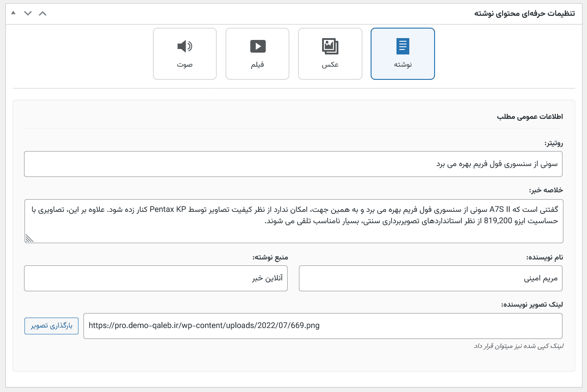Toggle the metabox collapse triangle arrow
The height and width of the screenshot is (392, 587).
click(x=13, y=13)
